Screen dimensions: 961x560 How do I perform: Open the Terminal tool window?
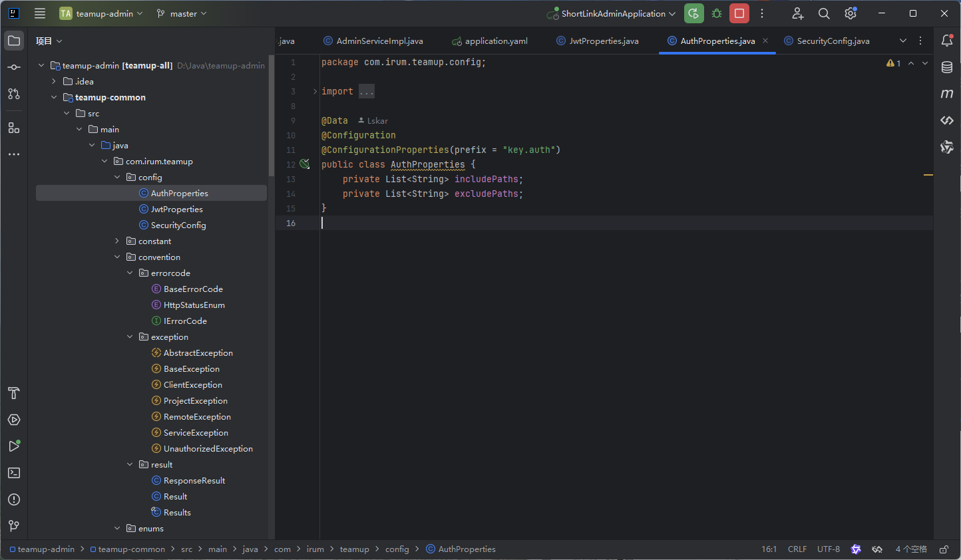coord(14,473)
